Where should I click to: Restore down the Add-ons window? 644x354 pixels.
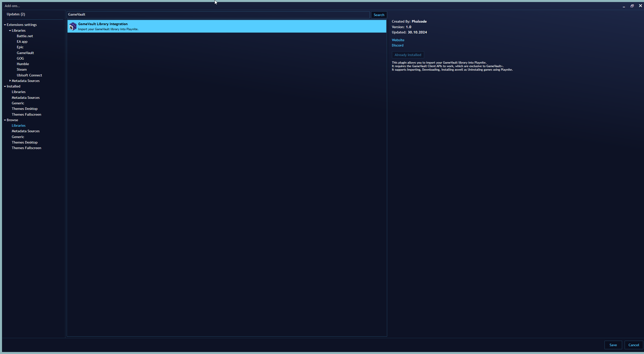pyautogui.click(x=632, y=6)
